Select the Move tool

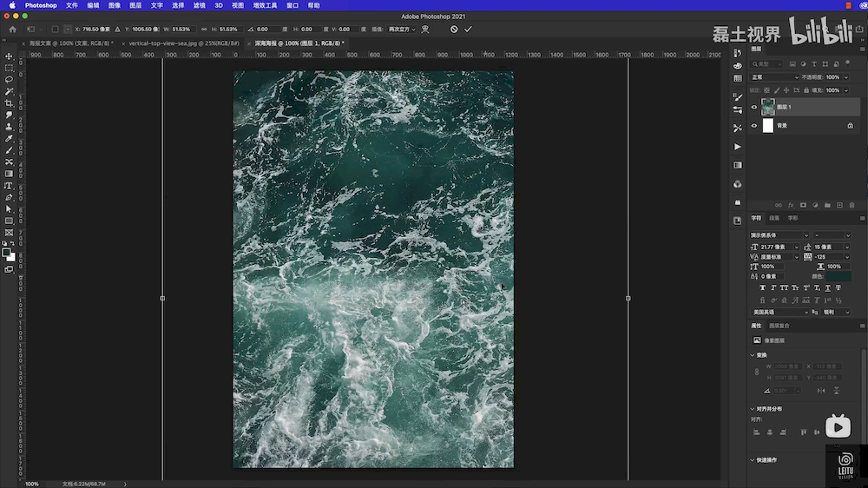(9, 56)
